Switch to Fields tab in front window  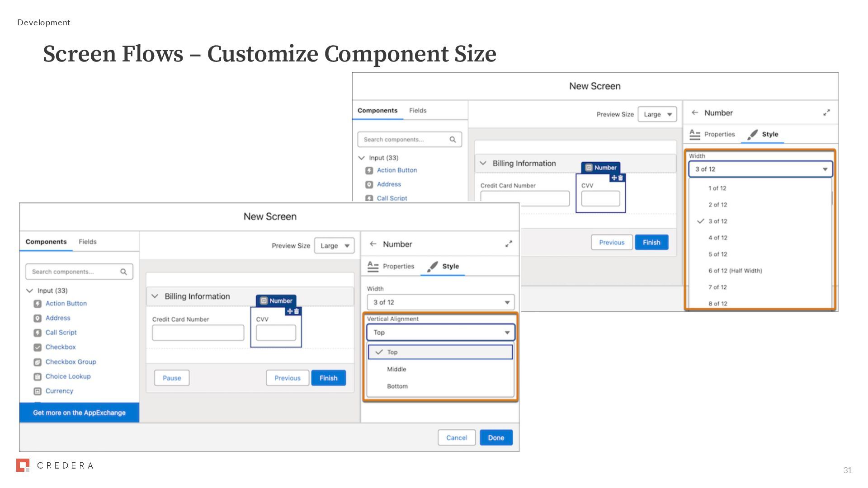point(88,242)
